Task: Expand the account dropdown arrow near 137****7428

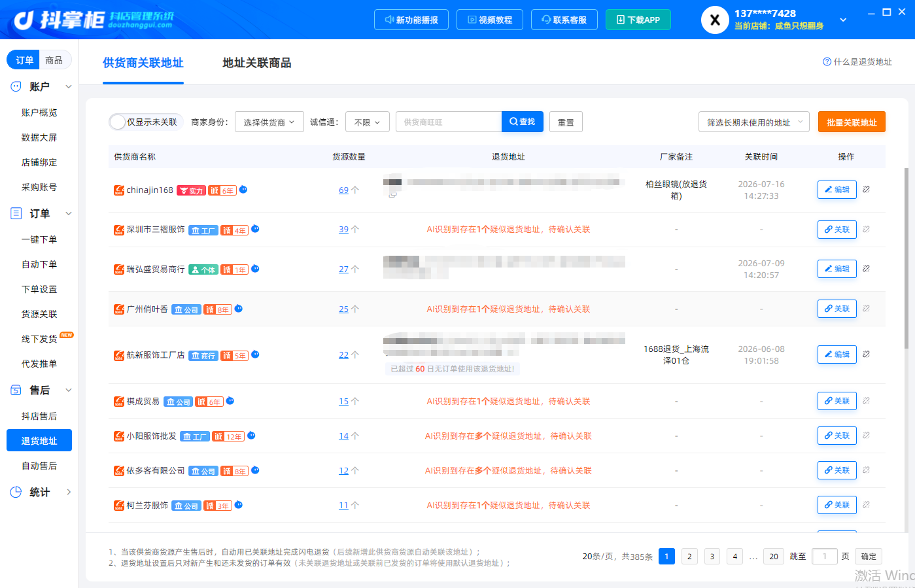Action: 844,20
